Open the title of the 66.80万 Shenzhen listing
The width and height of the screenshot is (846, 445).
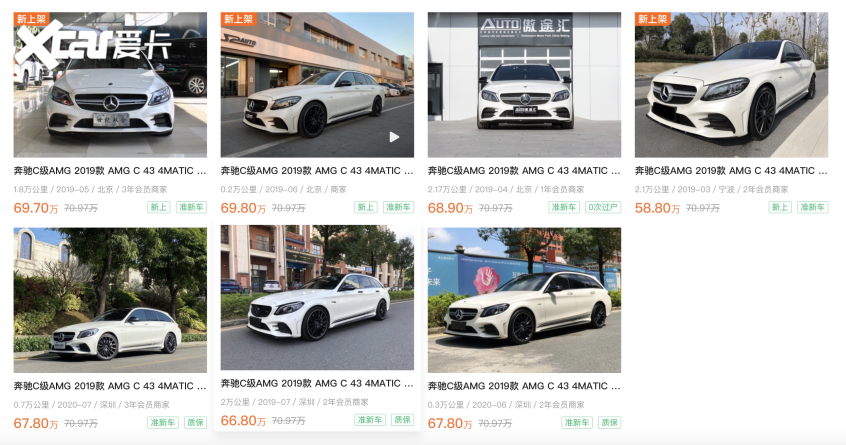click(x=317, y=384)
